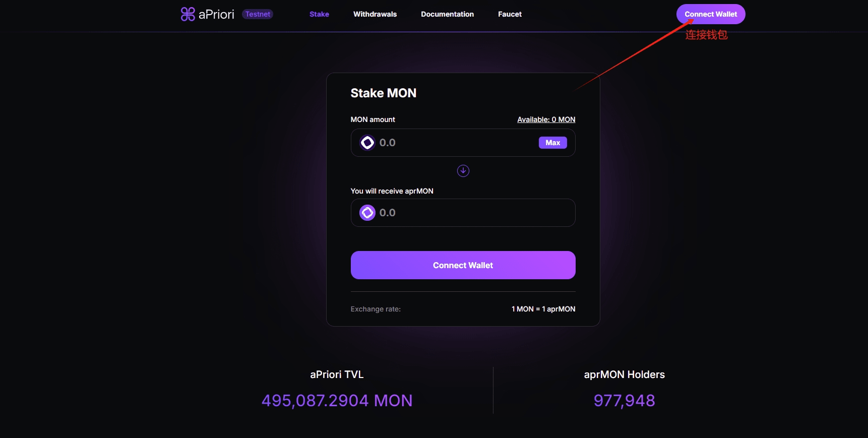Click the You will receive aprMON field
The height and width of the screenshot is (438, 868).
click(x=463, y=213)
